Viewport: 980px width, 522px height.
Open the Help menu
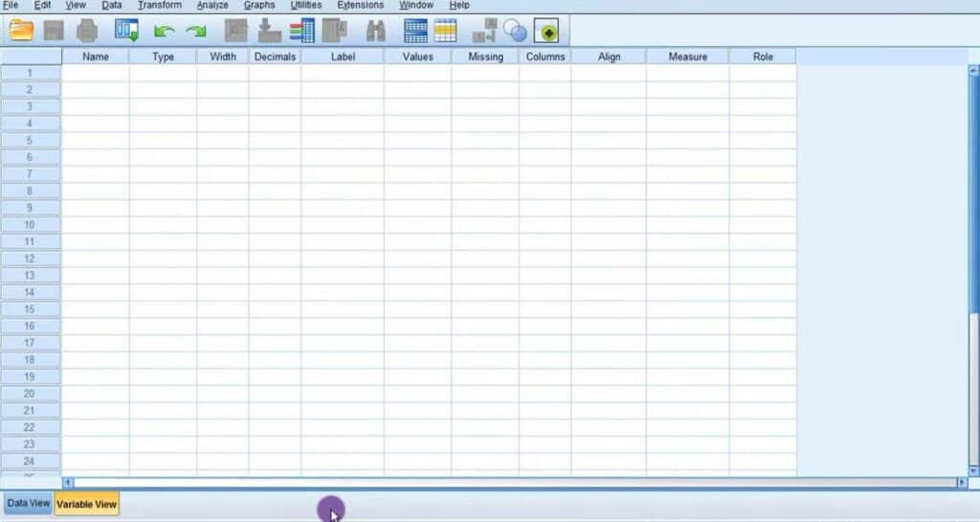click(x=459, y=5)
